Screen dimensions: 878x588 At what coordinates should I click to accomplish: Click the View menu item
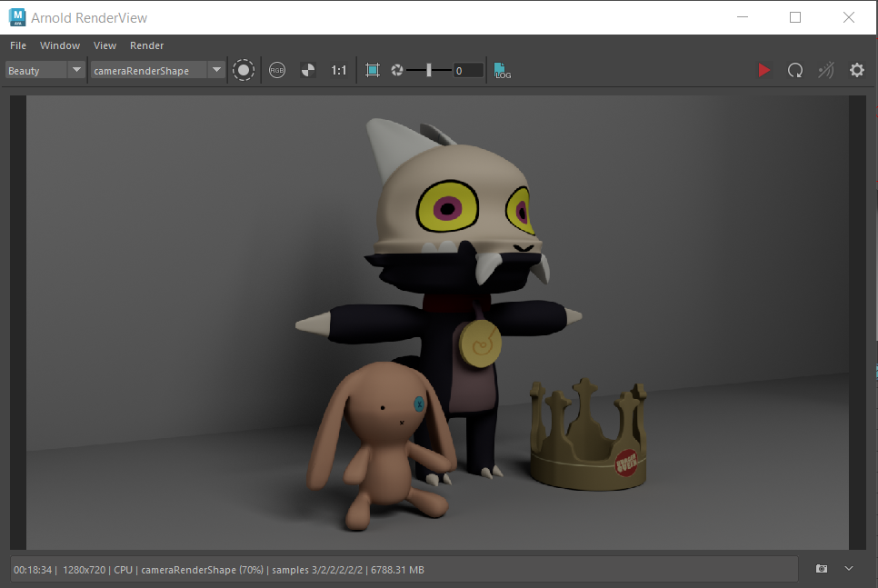click(105, 45)
